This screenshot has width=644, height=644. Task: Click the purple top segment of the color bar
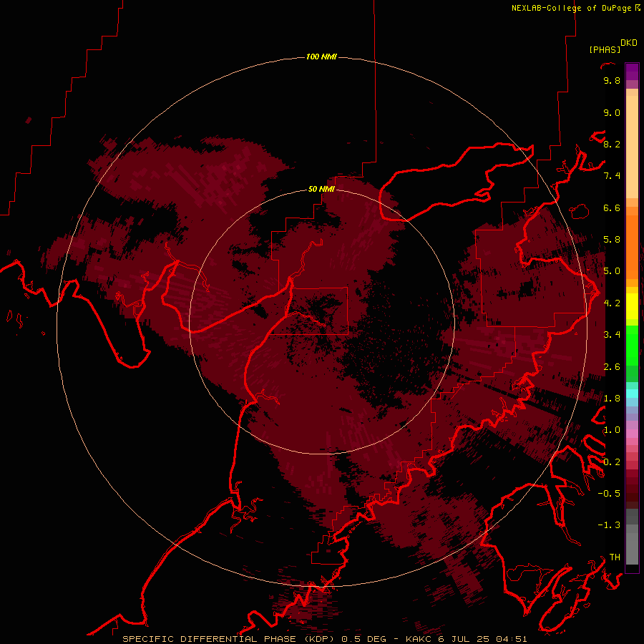tap(632, 72)
